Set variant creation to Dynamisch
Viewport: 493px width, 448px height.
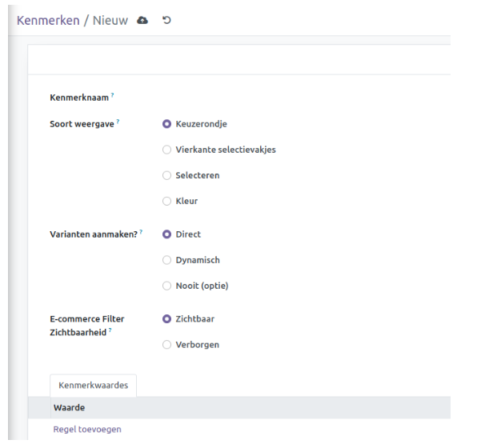[x=166, y=260]
